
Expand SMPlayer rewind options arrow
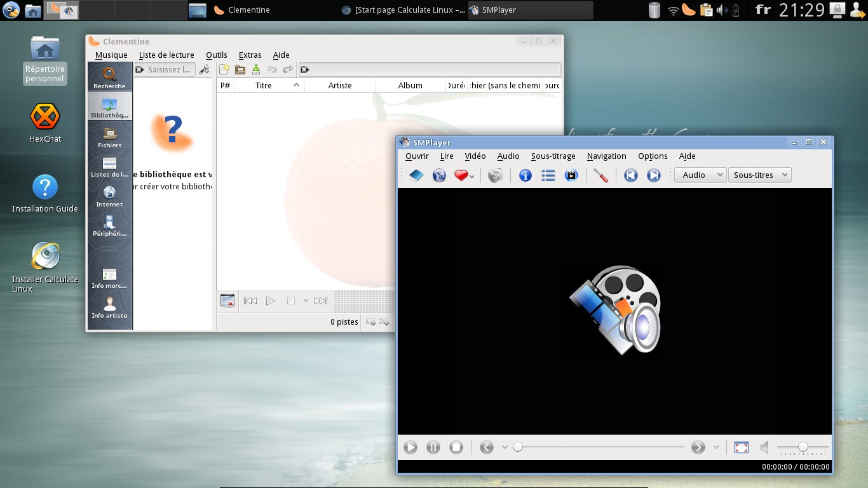tap(505, 447)
